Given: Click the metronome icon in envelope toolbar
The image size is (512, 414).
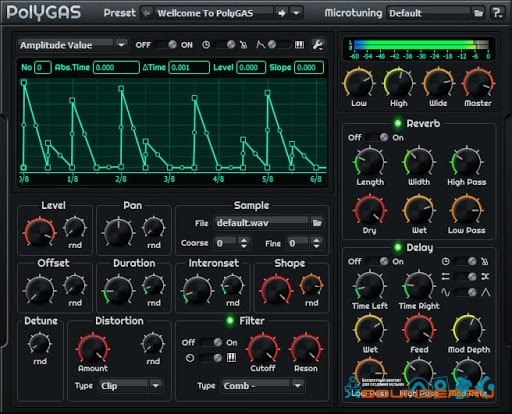Looking at the screenshot, I should pyautogui.click(x=244, y=45).
